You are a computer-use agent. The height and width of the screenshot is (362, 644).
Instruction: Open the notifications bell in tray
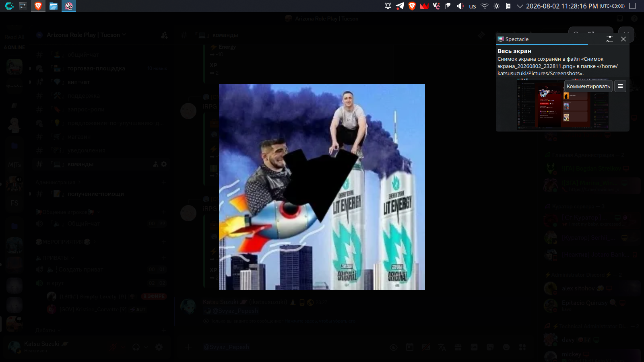point(388,6)
